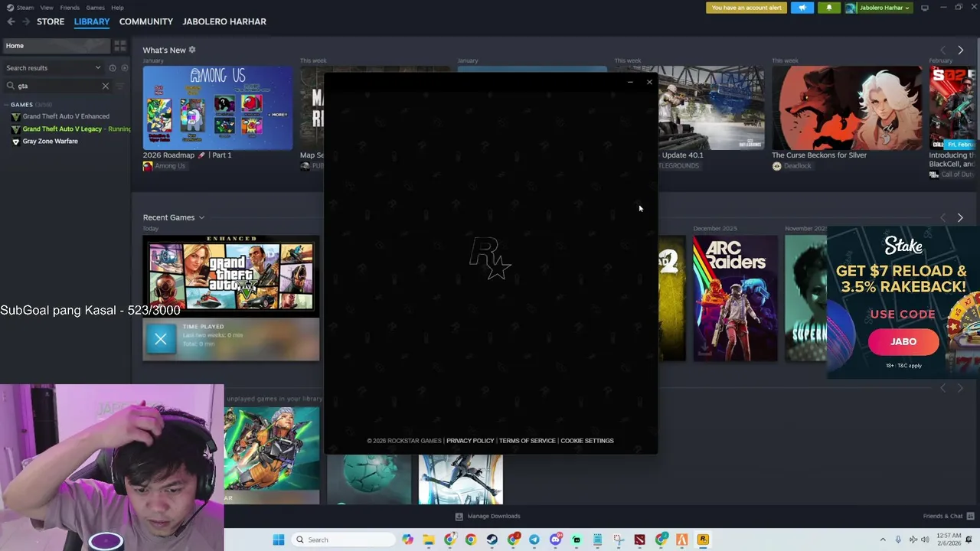The image size is (980, 551).
Task: Collapse the GAMES category
Action: pos(7,105)
